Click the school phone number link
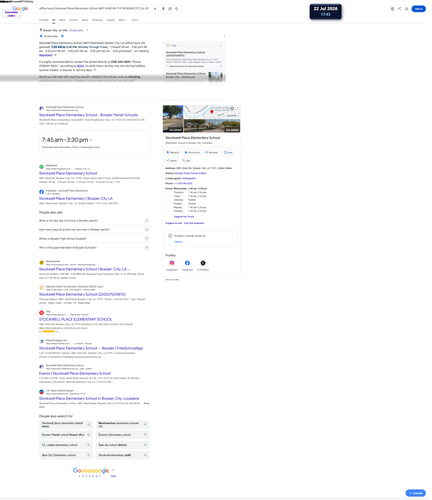The image size is (432, 500). point(183,183)
